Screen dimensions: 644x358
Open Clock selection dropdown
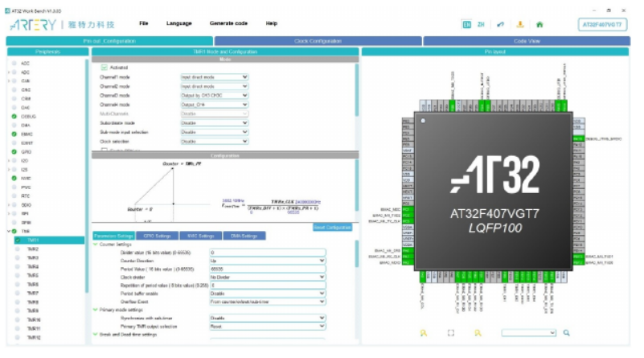point(215,142)
